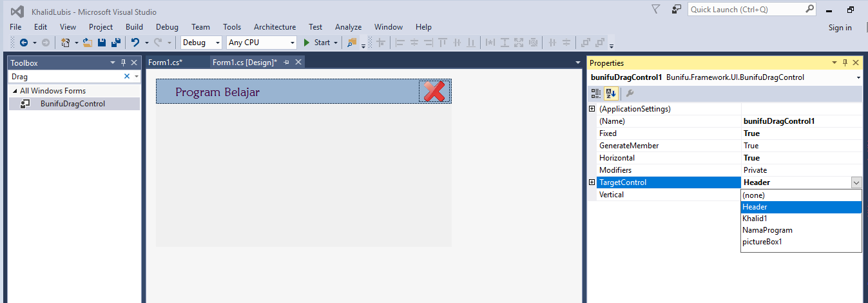This screenshot has width=868, height=303.
Task: Click the Property Pages wrench icon
Action: click(x=630, y=93)
